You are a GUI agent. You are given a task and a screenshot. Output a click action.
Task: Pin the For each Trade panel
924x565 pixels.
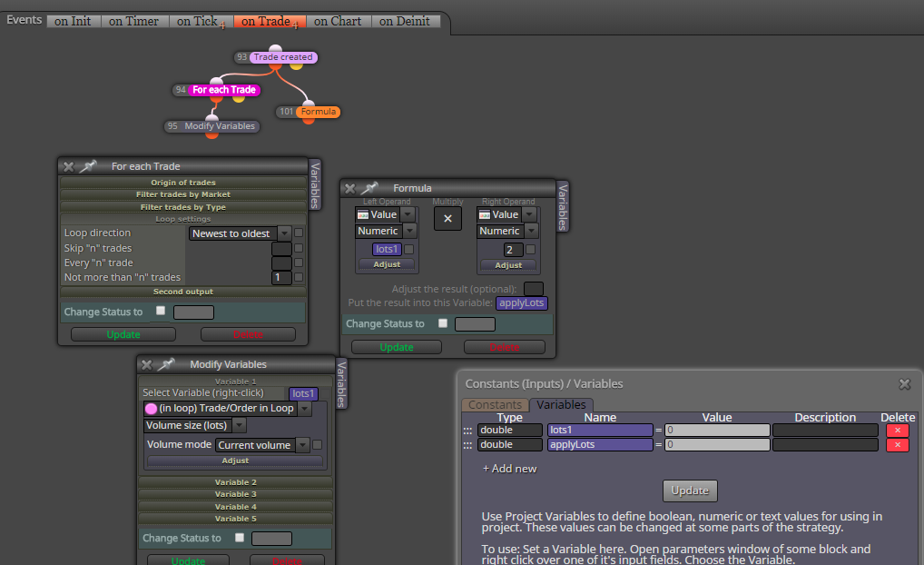(88, 166)
